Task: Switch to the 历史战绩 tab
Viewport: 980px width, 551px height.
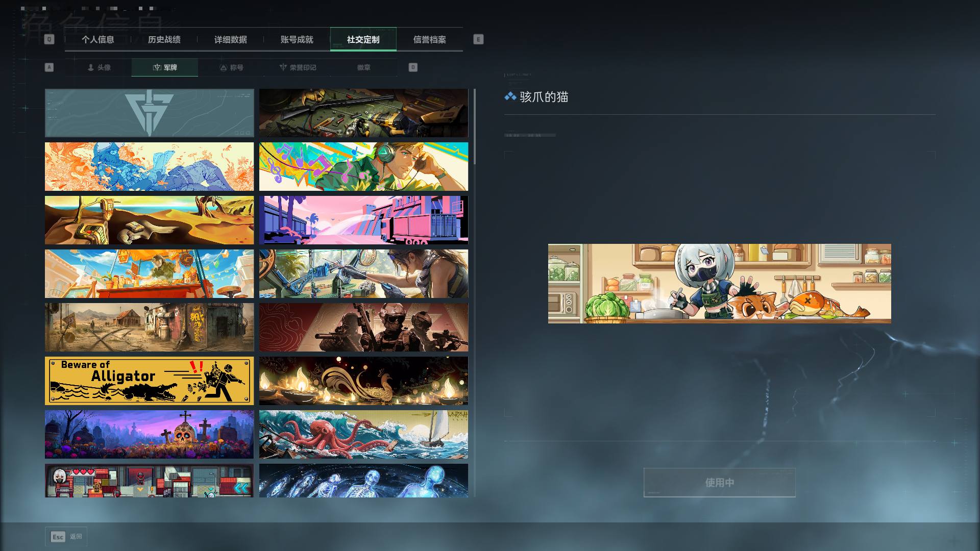Action: click(164, 39)
